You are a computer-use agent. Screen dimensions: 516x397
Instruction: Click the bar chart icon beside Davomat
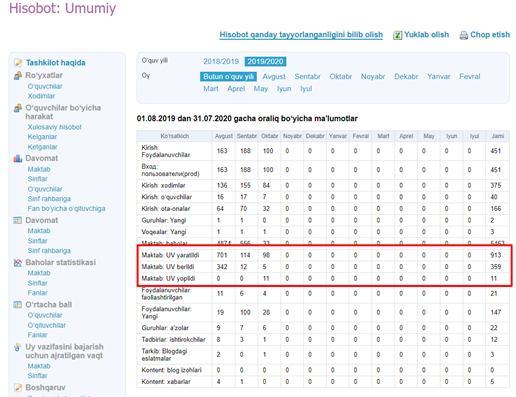click(x=18, y=158)
